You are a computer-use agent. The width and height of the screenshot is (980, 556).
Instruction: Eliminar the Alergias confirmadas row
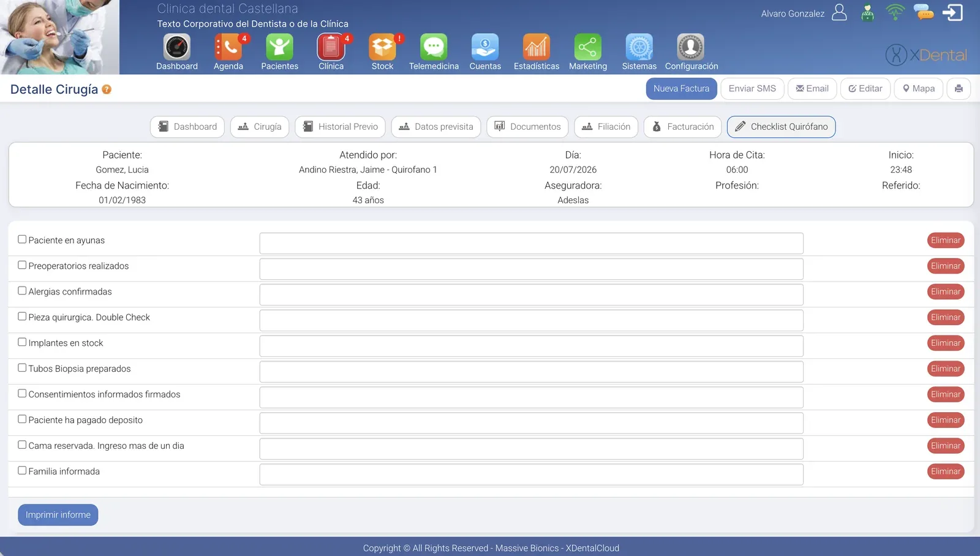pyautogui.click(x=946, y=292)
